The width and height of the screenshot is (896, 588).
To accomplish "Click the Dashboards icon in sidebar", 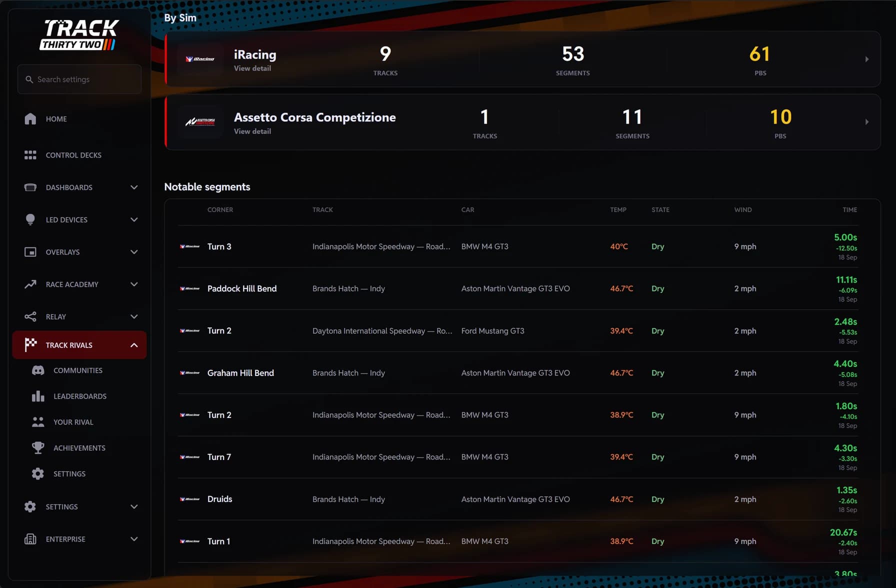I will (30, 187).
